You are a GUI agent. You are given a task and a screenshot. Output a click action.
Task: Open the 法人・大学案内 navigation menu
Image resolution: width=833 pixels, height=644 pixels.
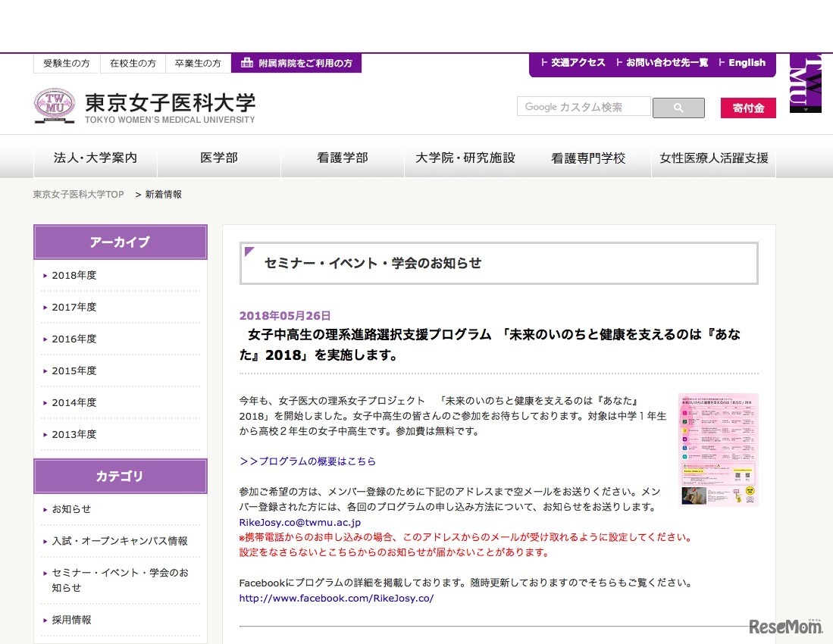click(x=95, y=158)
